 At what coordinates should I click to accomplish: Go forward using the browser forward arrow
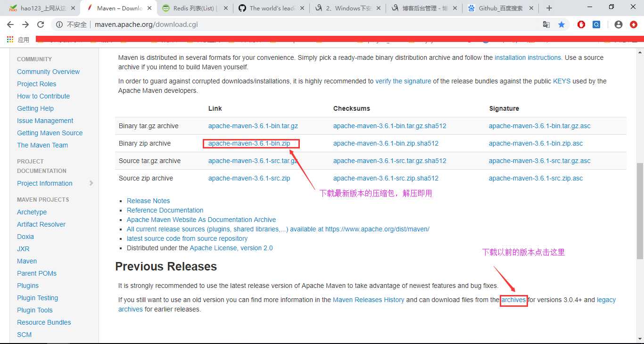(x=25, y=25)
